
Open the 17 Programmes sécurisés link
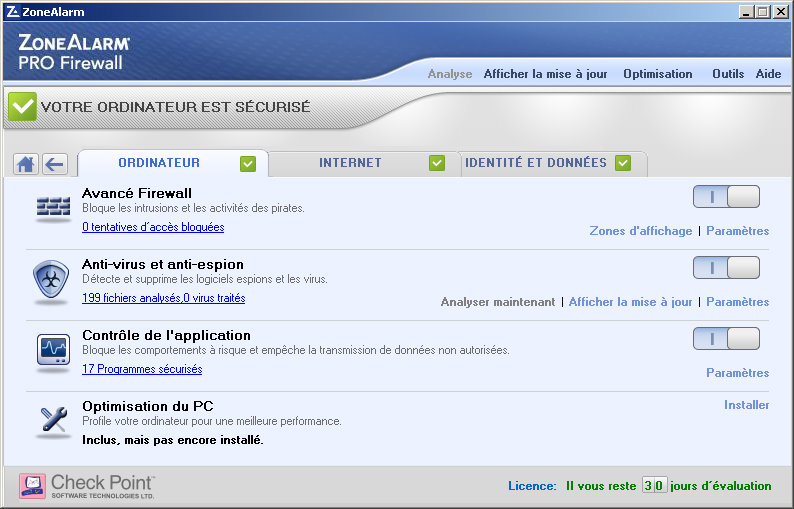(x=142, y=369)
